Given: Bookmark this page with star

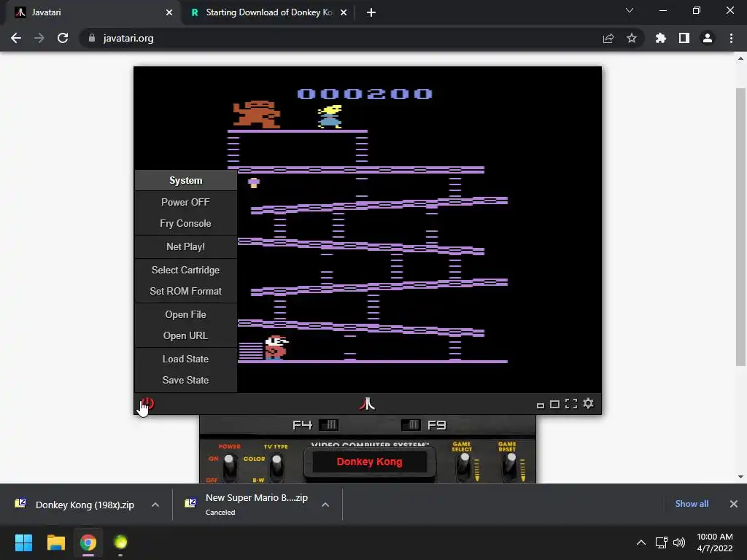Looking at the screenshot, I should click(x=632, y=38).
